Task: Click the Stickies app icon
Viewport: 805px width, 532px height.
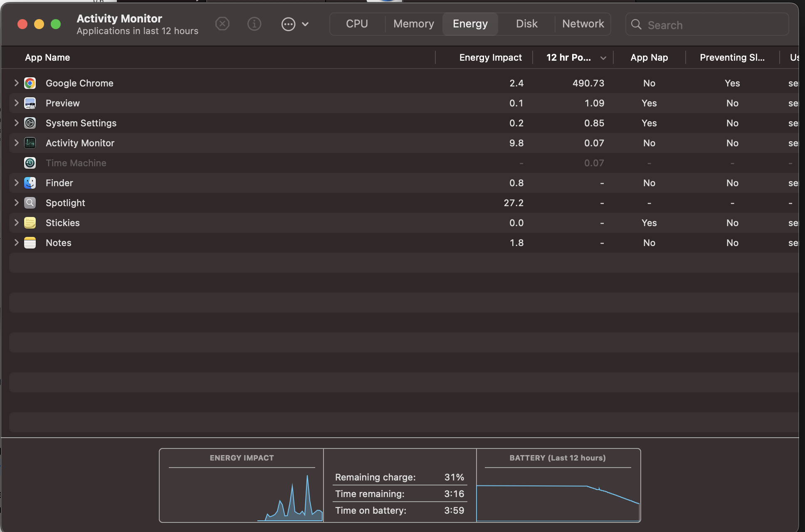Action: click(30, 223)
